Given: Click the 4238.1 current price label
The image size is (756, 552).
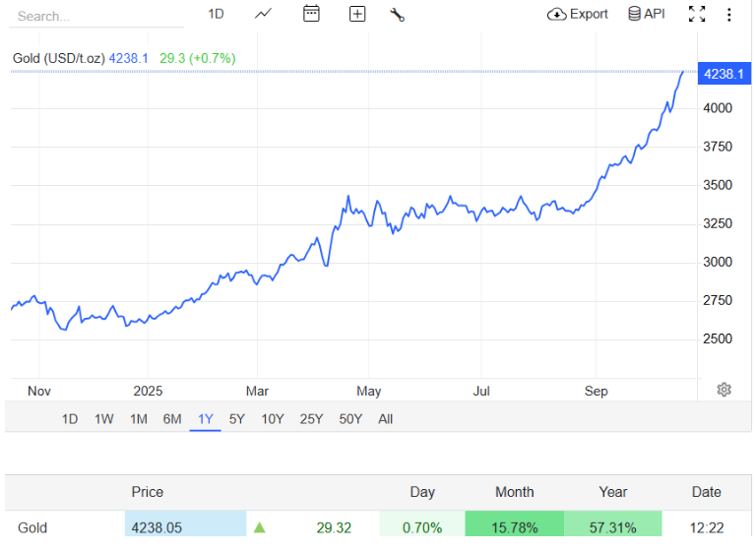Looking at the screenshot, I should (x=723, y=73).
